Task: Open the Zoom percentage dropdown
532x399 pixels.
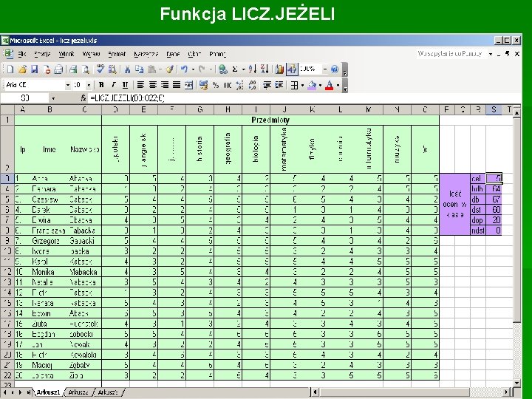Action: [324, 69]
